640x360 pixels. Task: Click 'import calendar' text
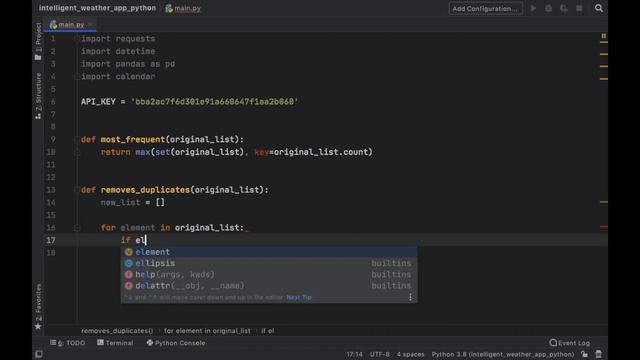118,77
